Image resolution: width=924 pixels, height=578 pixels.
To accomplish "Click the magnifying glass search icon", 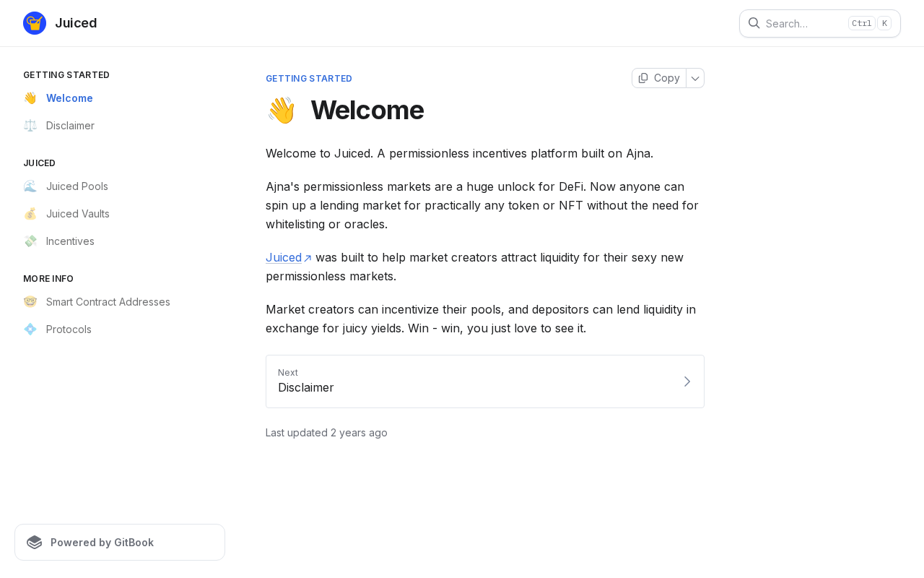I will click(754, 23).
